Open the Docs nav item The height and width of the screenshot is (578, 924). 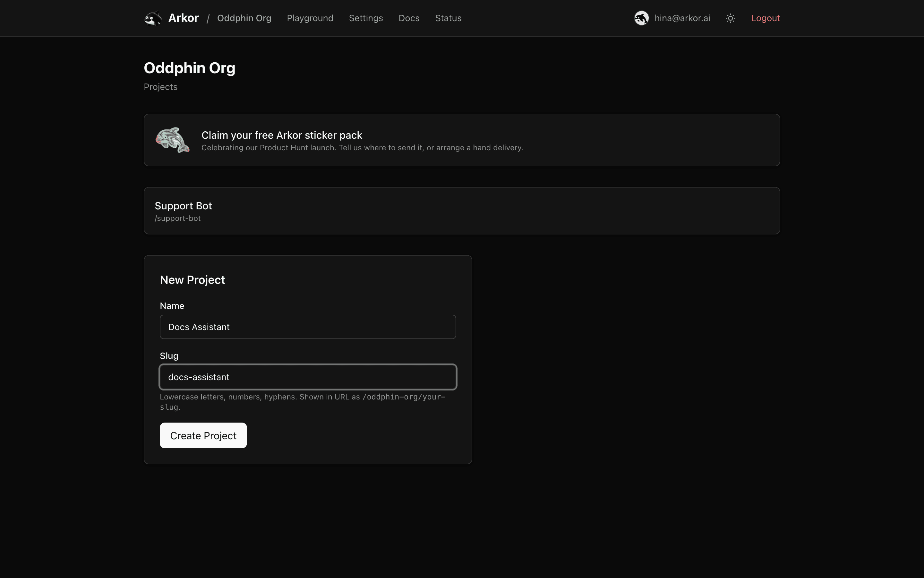409,18
